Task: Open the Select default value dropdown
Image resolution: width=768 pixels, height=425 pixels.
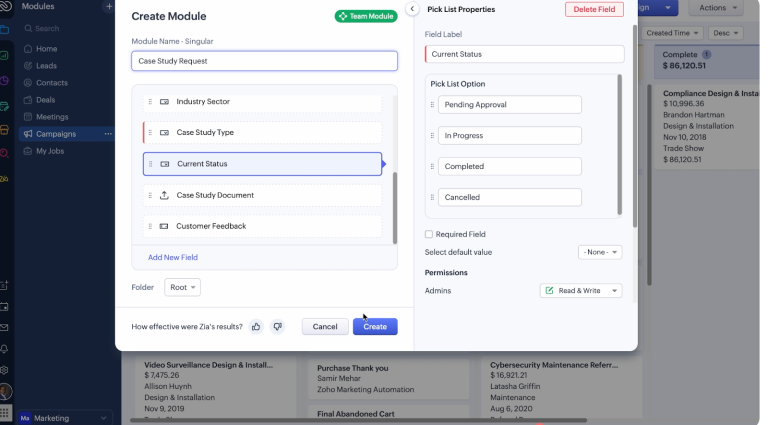Action: click(x=600, y=252)
